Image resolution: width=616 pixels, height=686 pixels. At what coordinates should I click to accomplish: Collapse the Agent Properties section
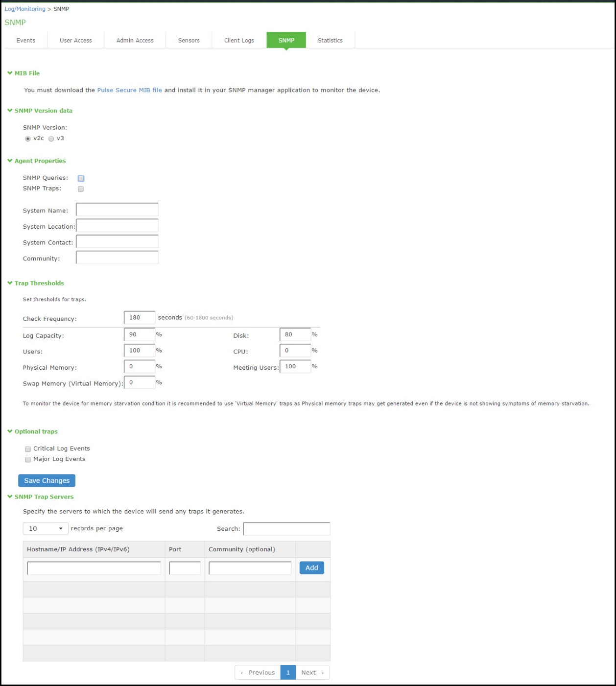[x=9, y=161]
